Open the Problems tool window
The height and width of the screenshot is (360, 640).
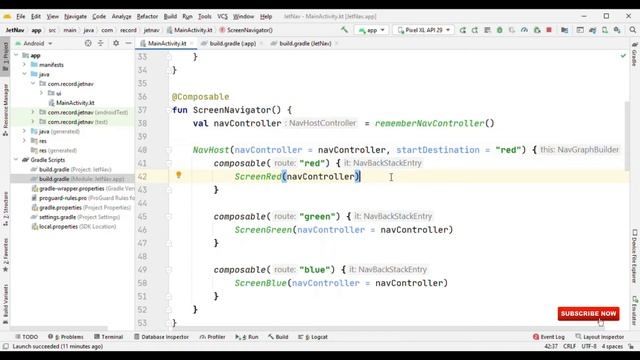(x=66, y=337)
